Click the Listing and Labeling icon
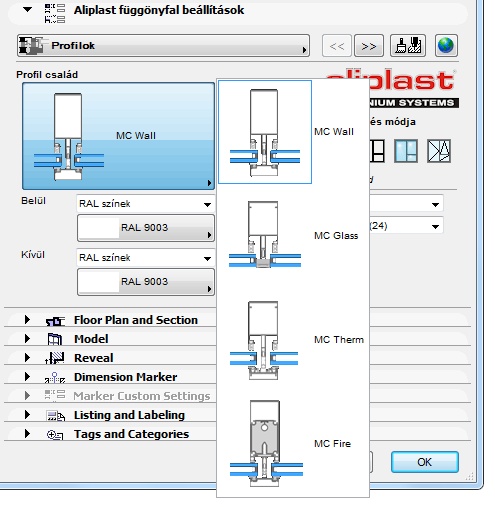Image resolution: width=495 pixels, height=507 pixels. (56, 415)
